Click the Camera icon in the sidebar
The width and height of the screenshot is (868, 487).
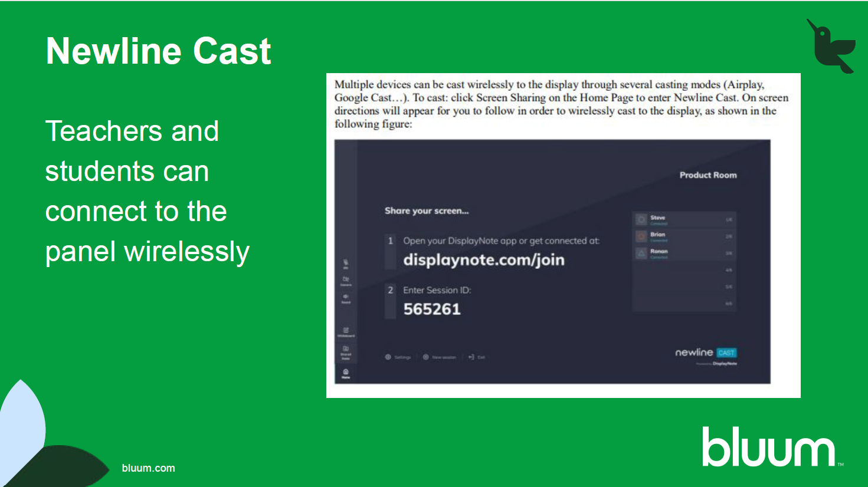pos(346,281)
